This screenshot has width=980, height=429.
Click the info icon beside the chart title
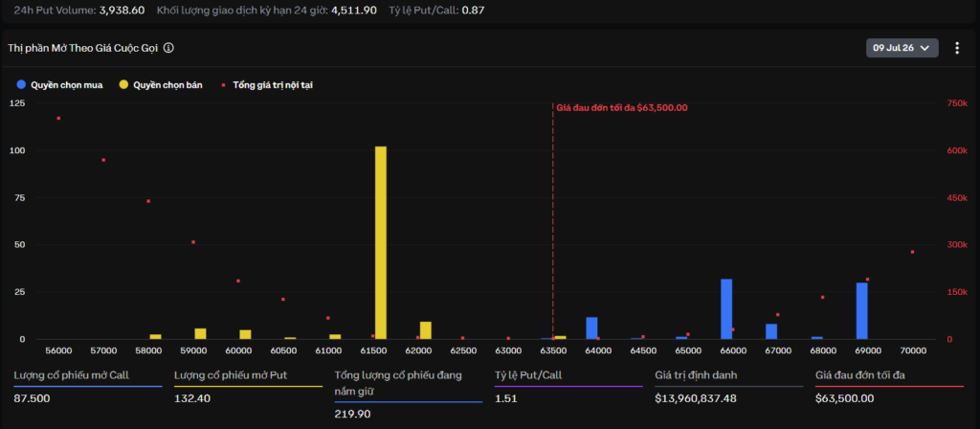pos(168,48)
